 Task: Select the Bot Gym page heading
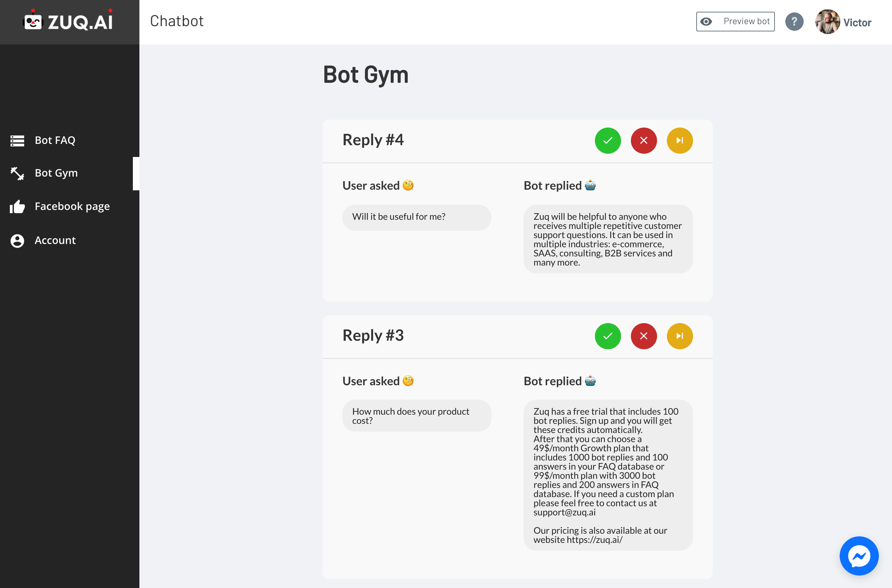366,75
